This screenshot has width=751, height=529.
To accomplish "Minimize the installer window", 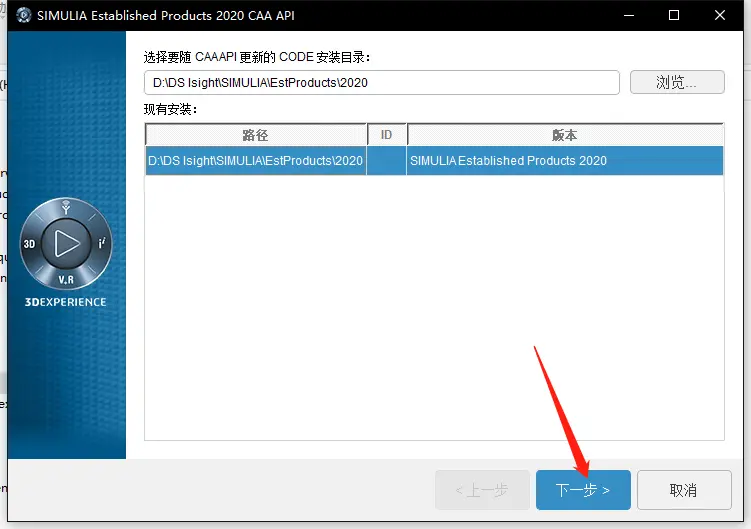I will click(x=629, y=15).
